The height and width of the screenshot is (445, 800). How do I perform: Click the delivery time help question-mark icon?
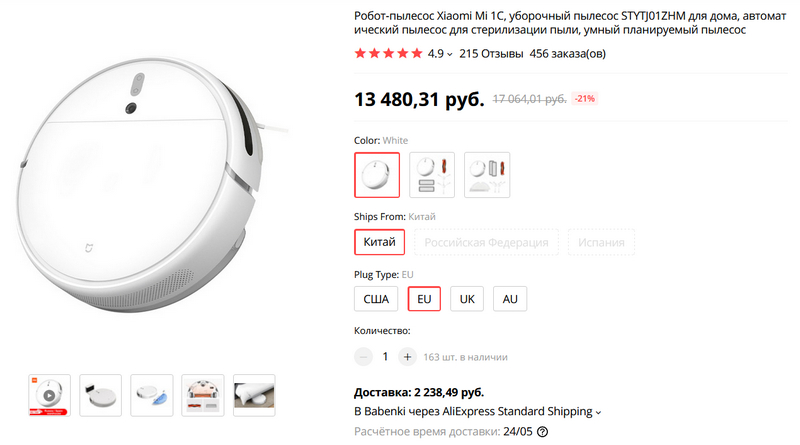pyautogui.click(x=543, y=432)
